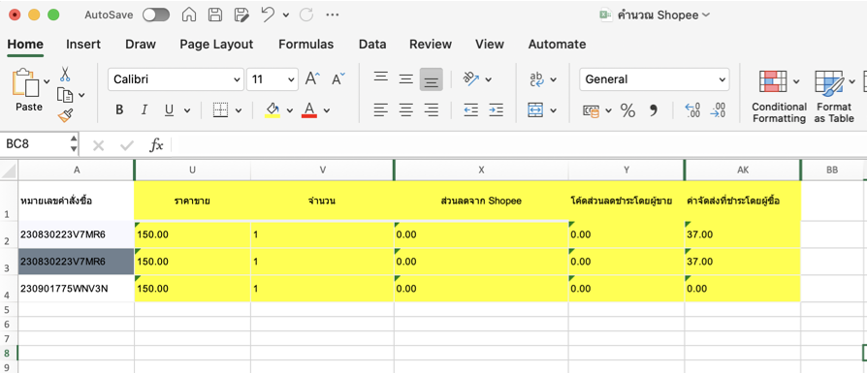Toggle Italic formatting

(x=144, y=110)
